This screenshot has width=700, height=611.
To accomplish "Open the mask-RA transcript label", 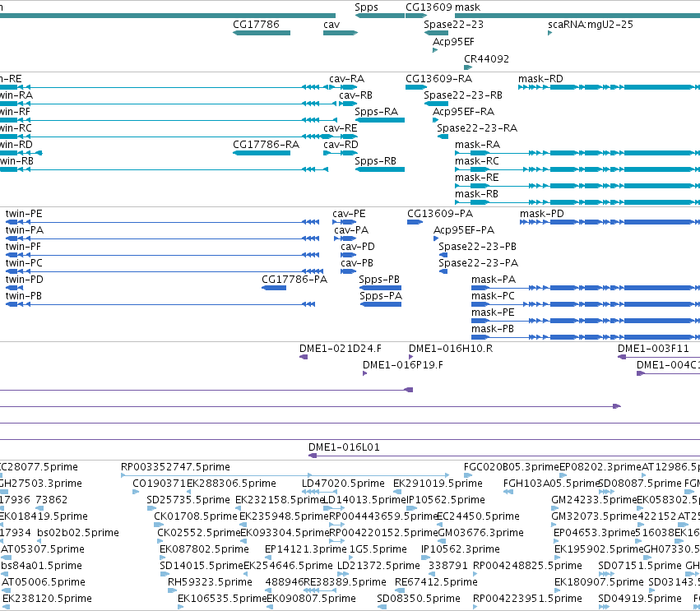I will click(x=478, y=145).
